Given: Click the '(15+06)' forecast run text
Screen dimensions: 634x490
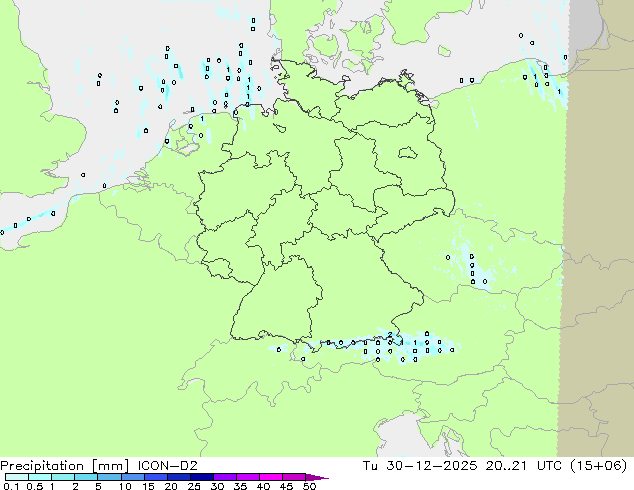Looking at the screenshot, I should (x=598, y=466).
